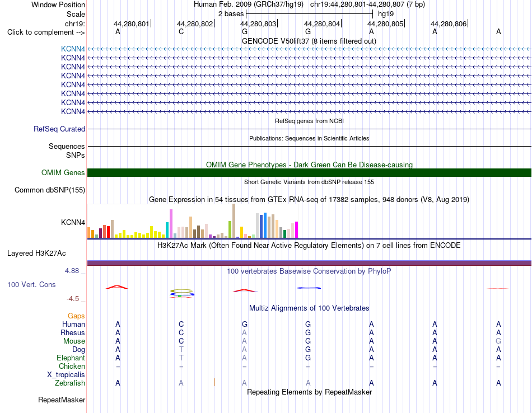This screenshot has width=532, height=413.
Task: Click the OMIM Genes track label
Action: click(63, 172)
